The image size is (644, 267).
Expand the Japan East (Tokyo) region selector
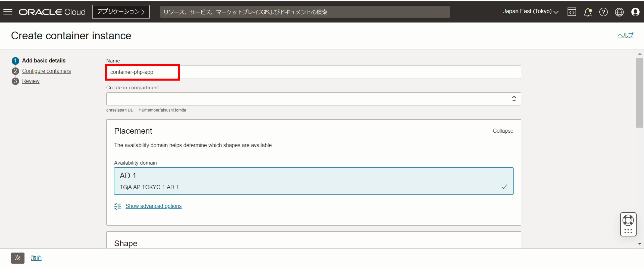click(531, 12)
